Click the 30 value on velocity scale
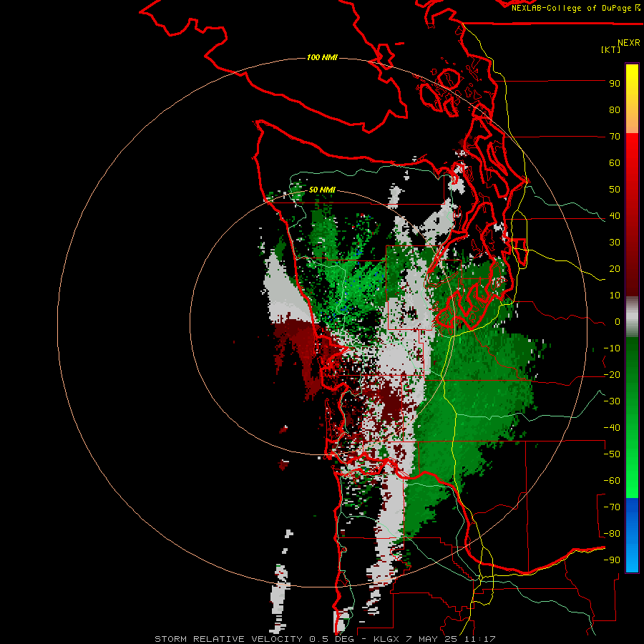The width and height of the screenshot is (644, 644). pos(615,243)
